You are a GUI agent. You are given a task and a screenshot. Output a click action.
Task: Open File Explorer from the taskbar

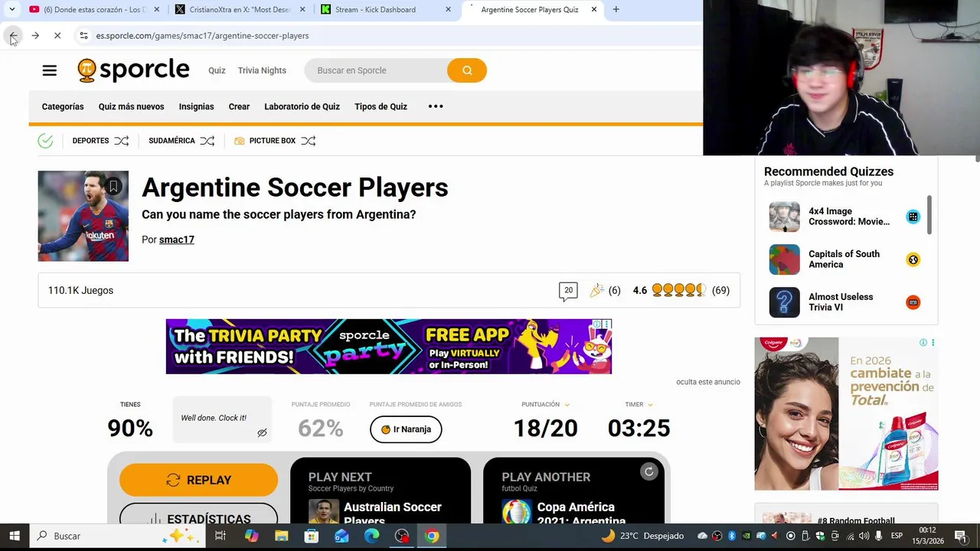click(281, 536)
